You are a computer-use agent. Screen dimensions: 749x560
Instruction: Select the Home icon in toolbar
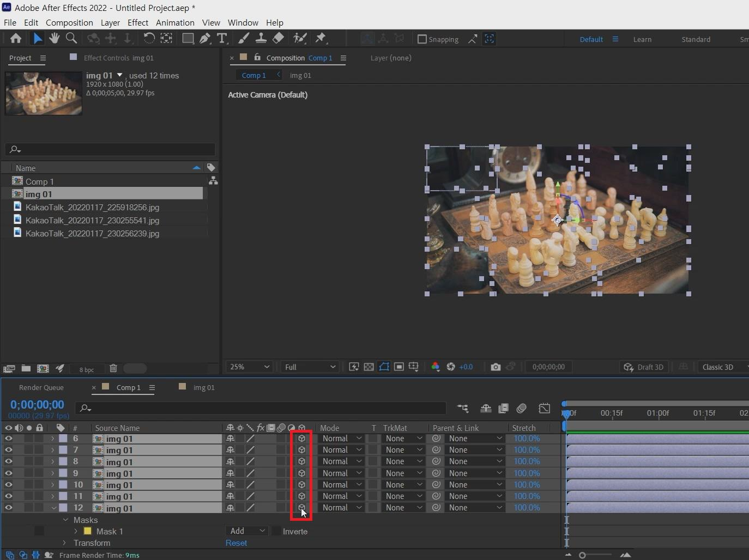pos(16,38)
